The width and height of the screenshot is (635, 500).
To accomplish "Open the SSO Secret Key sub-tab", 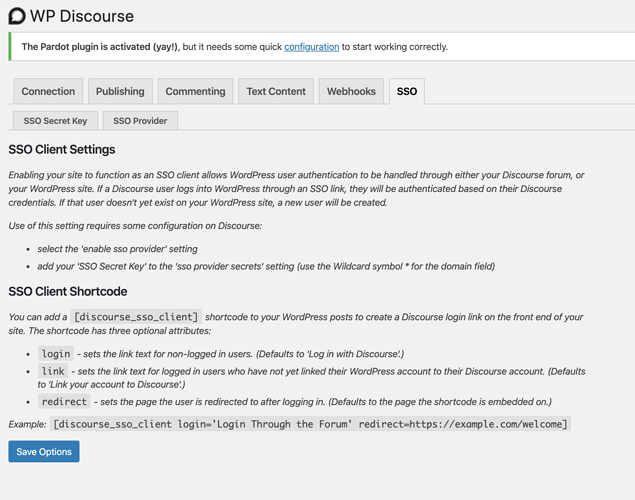I will pyautogui.click(x=55, y=121).
